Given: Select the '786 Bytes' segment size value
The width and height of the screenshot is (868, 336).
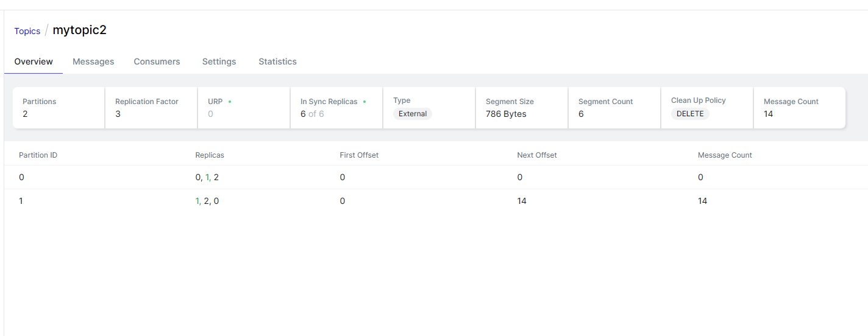Looking at the screenshot, I should click(x=506, y=114).
